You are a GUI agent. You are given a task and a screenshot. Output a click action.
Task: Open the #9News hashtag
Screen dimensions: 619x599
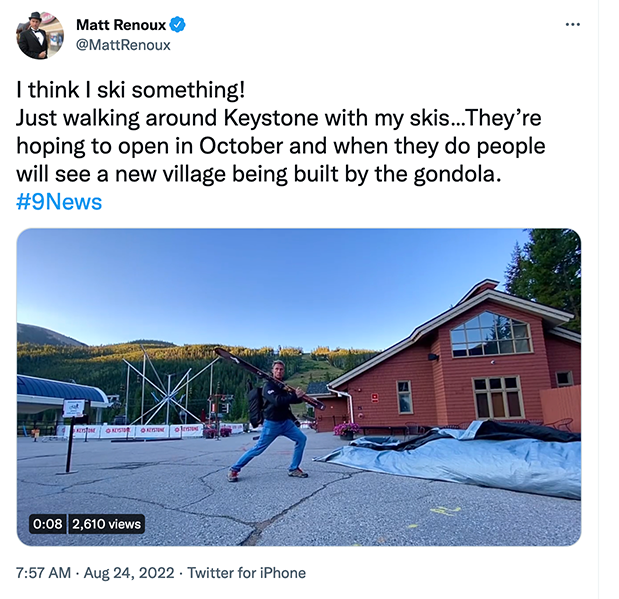pyautogui.click(x=59, y=202)
